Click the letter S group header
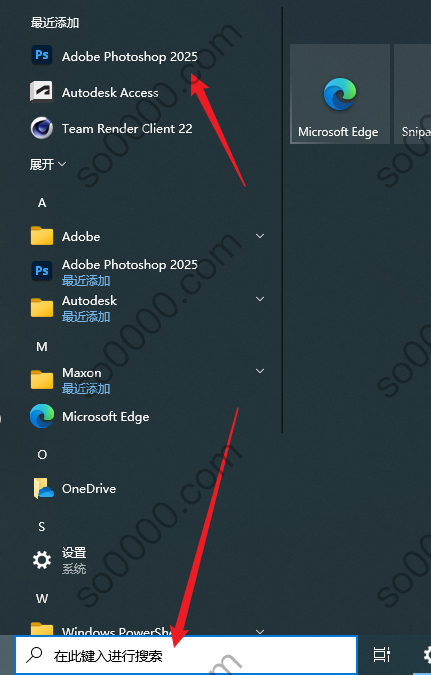 pos(42,526)
